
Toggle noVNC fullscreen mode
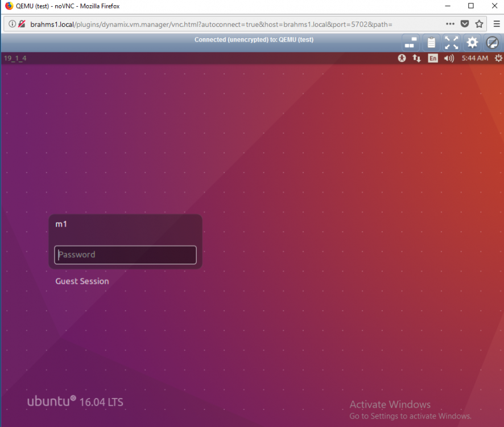(451, 43)
